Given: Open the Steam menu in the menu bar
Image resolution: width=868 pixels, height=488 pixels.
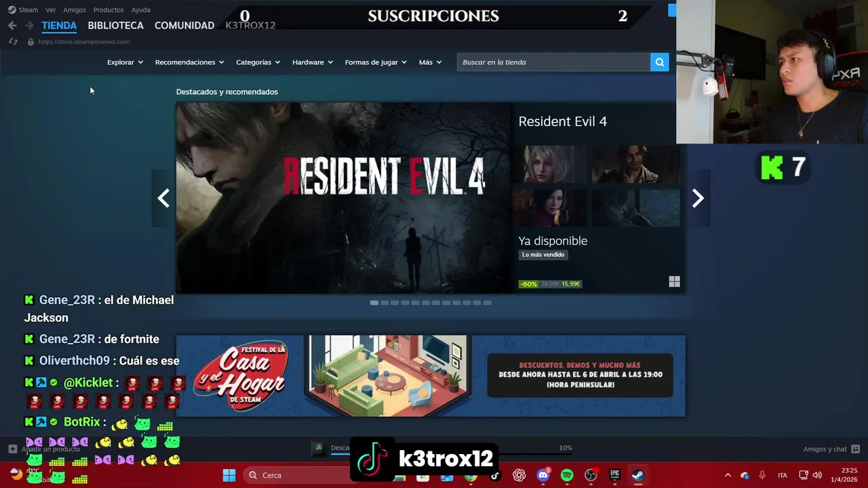Looking at the screenshot, I should tap(23, 10).
